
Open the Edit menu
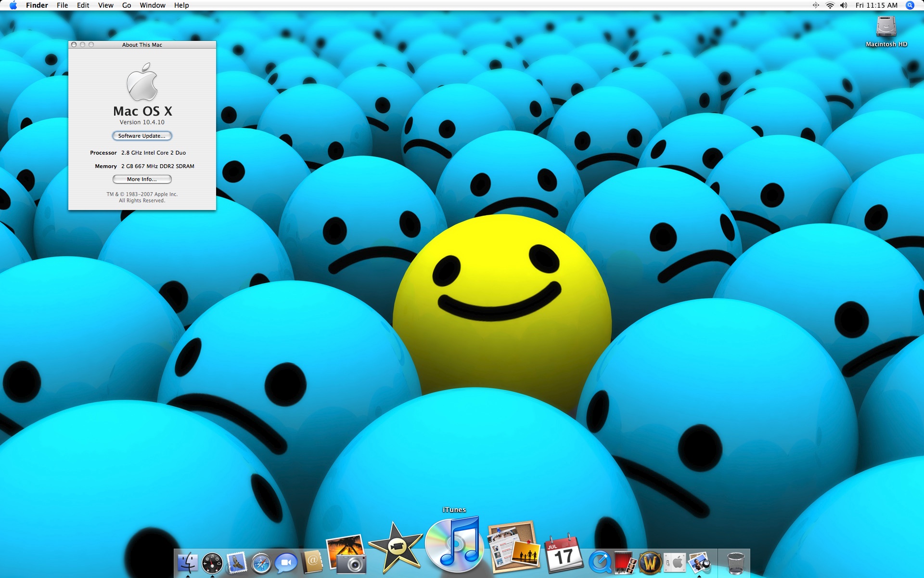tap(83, 5)
